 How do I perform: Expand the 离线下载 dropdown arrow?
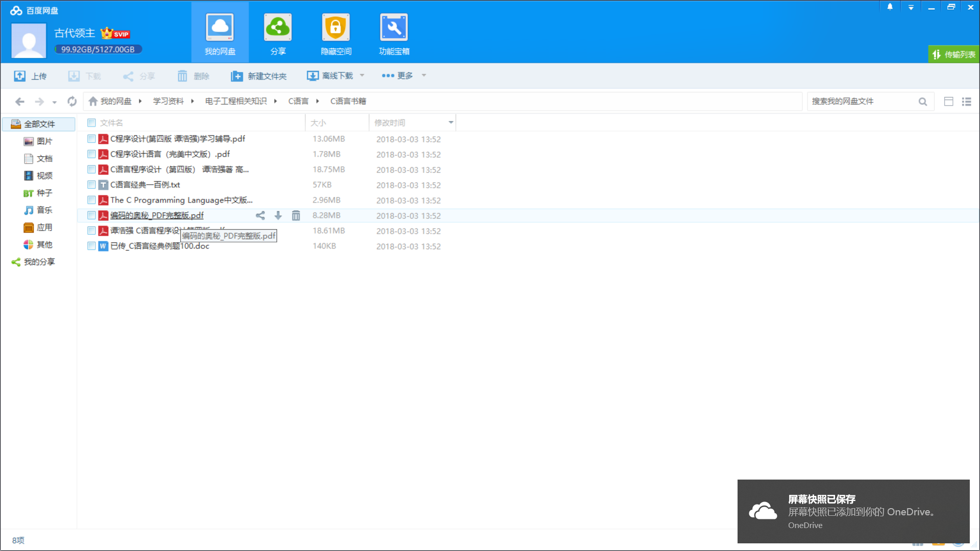[x=362, y=76]
